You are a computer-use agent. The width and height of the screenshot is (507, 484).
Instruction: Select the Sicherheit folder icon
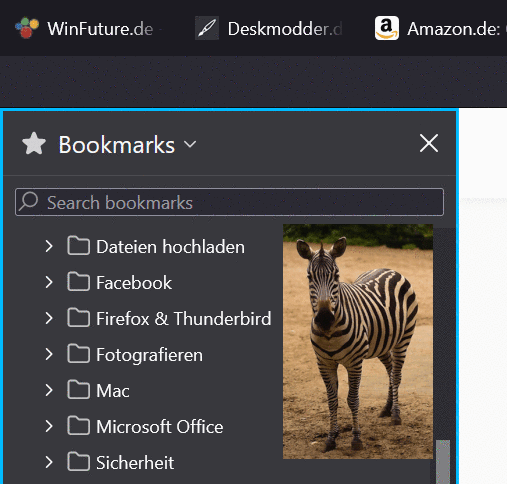(x=78, y=462)
